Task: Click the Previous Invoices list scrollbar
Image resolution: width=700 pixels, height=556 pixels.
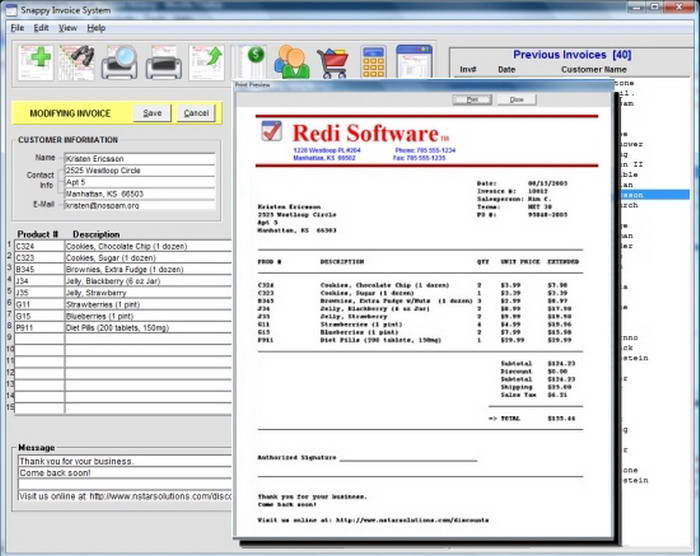Action: (x=693, y=300)
